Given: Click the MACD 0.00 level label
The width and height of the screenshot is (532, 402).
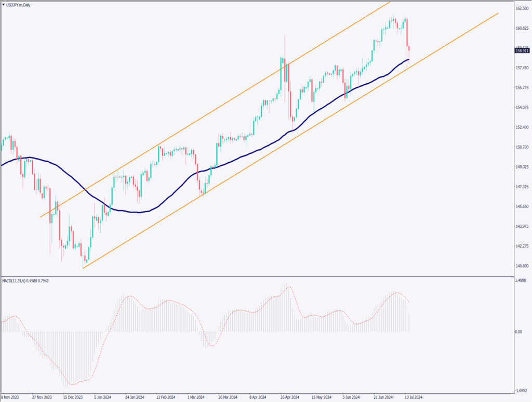Looking at the screenshot, I should click(520, 332).
